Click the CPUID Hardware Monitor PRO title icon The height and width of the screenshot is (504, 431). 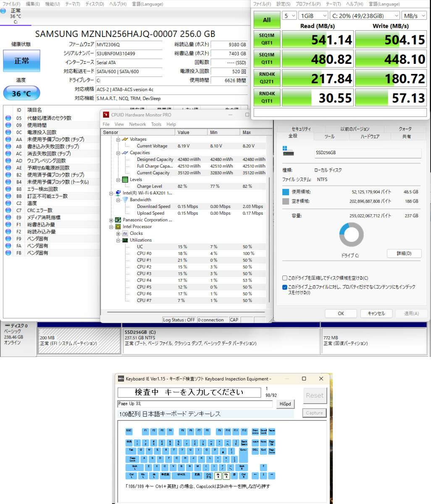coord(106,115)
